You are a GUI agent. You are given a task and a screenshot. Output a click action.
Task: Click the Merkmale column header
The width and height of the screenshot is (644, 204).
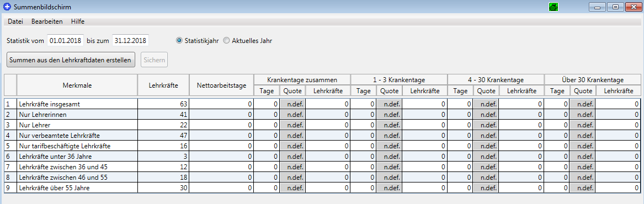77,85
